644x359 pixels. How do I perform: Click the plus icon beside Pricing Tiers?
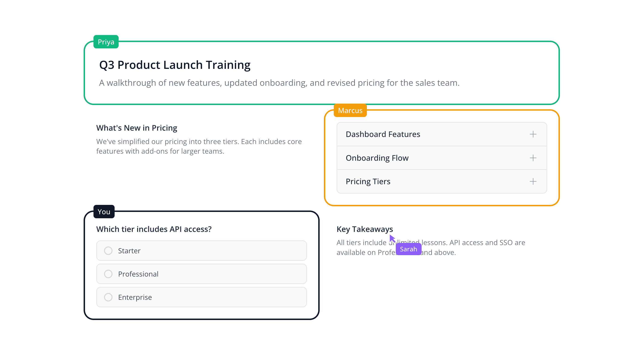533,181
